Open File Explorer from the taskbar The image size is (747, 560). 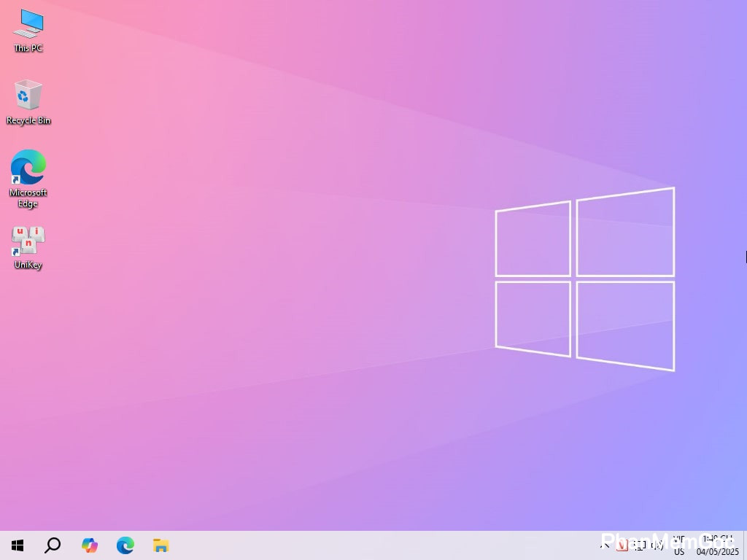click(x=161, y=545)
